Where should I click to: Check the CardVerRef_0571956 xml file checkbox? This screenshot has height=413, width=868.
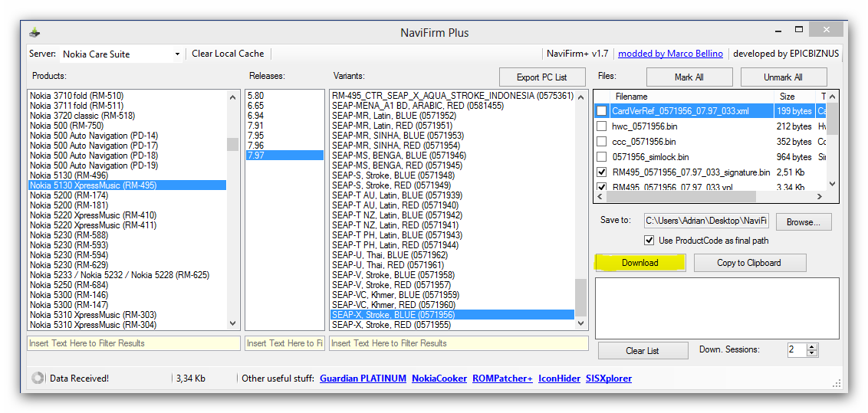pos(602,111)
